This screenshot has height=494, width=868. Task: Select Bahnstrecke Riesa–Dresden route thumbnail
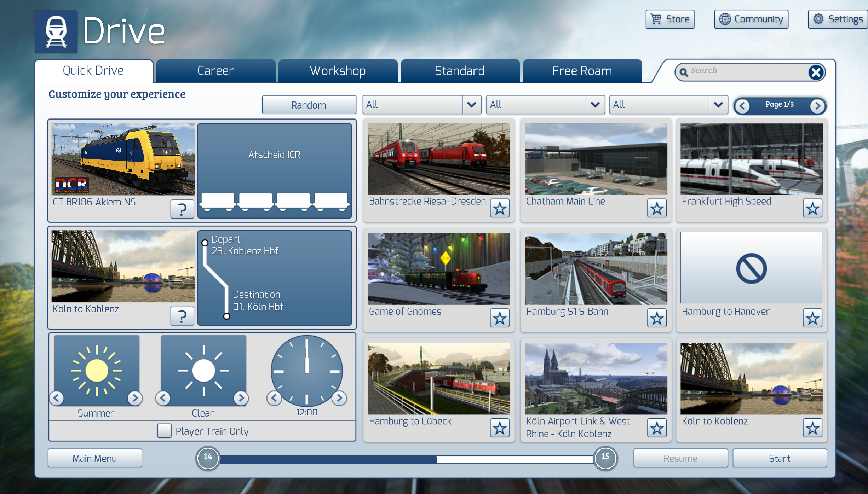439,159
